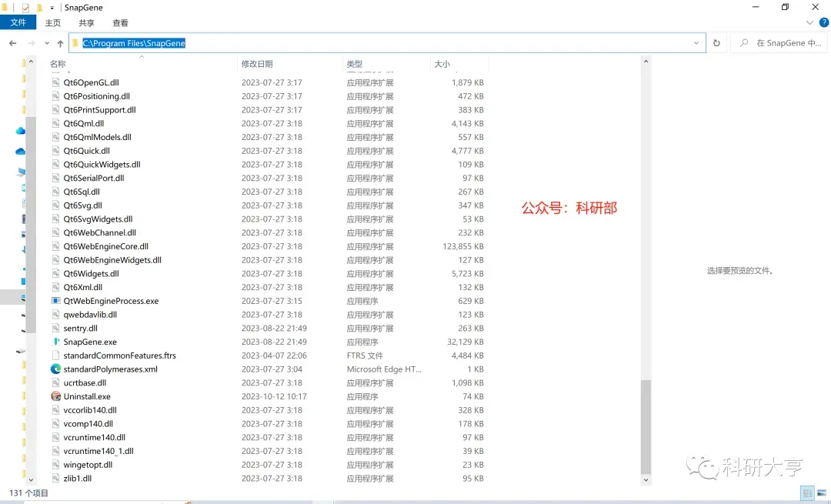The width and height of the screenshot is (831, 504).
Task: Click the file list vertical scrollbar thumb
Action: coord(646,426)
